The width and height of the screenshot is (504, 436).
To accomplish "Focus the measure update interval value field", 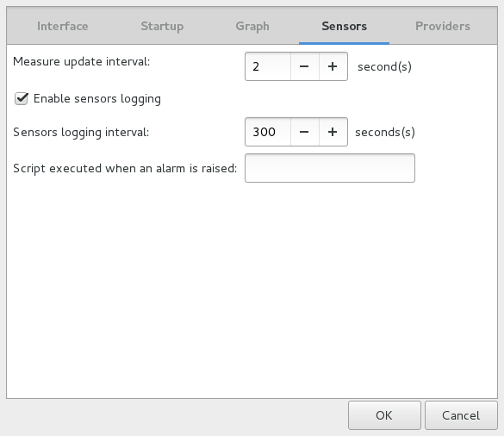I will pyautogui.click(x=268, y=66).
